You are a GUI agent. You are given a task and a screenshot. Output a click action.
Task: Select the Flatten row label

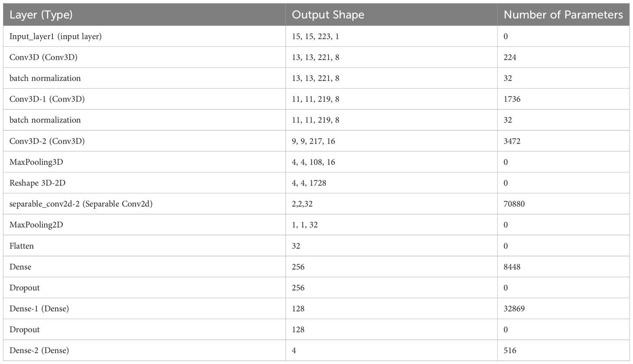22,246
